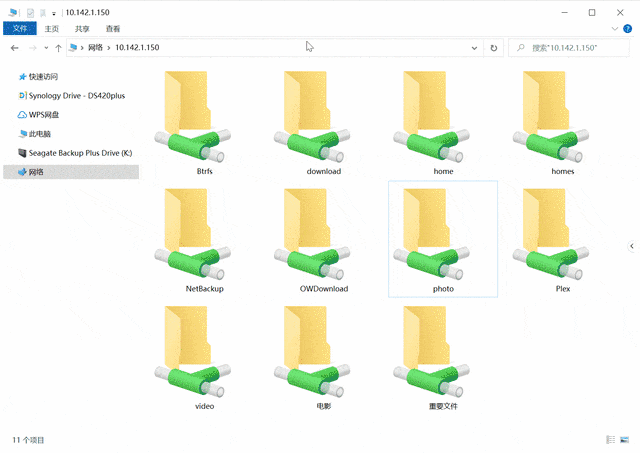This screenshot has width=640, height=453.
Task: Click the 11 个项目 status bar text
Action: click(x=28, y=440)
